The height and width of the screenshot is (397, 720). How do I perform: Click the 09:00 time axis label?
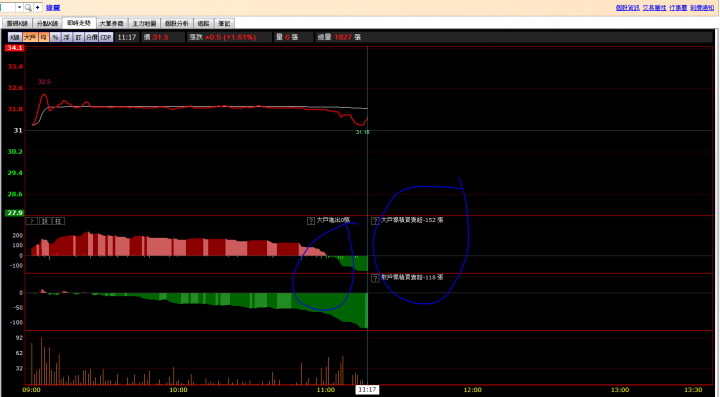click(x=31, y=390)
